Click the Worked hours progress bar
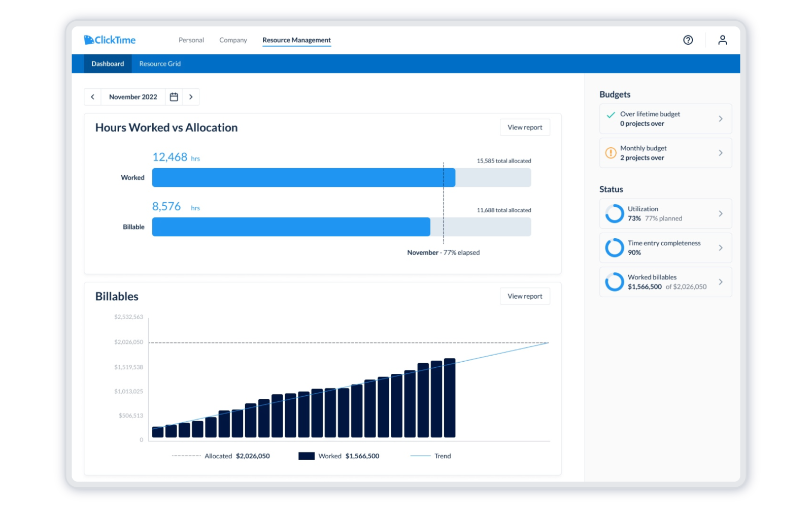Screen dimensions: 812x508 (304, 177)
